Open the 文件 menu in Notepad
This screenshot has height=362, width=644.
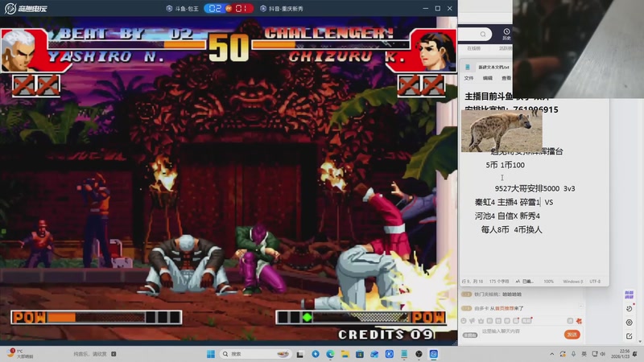point(469,78)
